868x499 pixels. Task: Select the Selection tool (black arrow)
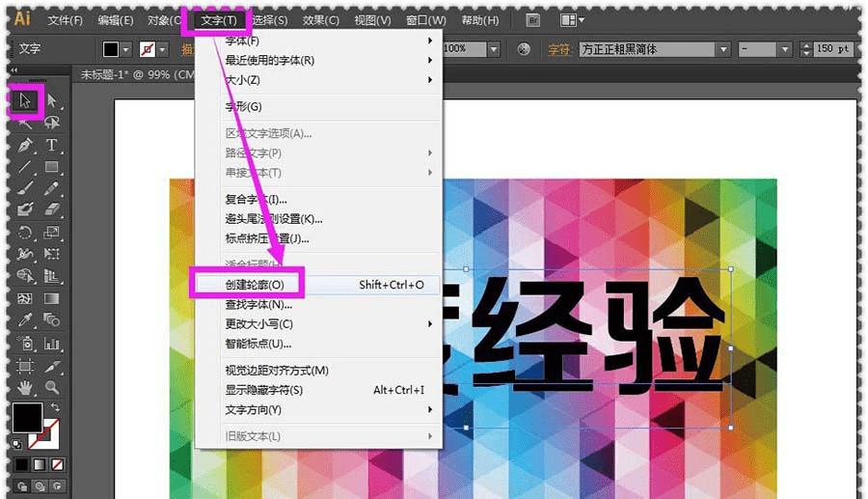(x=25, y=100)
